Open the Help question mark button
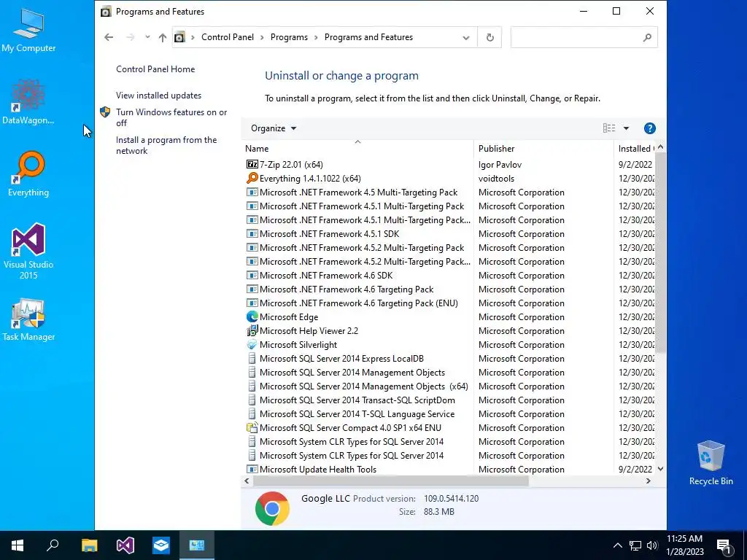The height and width of the screenshot is (560, 747). click(x=649, y=128)
